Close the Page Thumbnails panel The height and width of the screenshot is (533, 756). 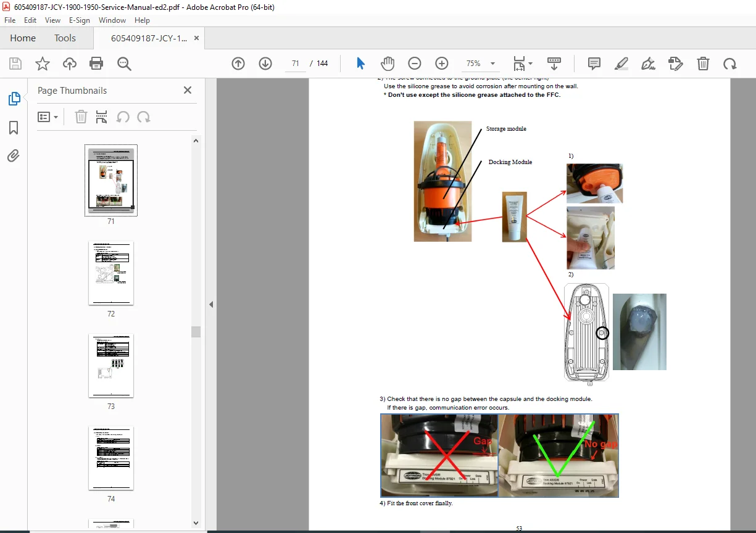[x=188, y=90]
